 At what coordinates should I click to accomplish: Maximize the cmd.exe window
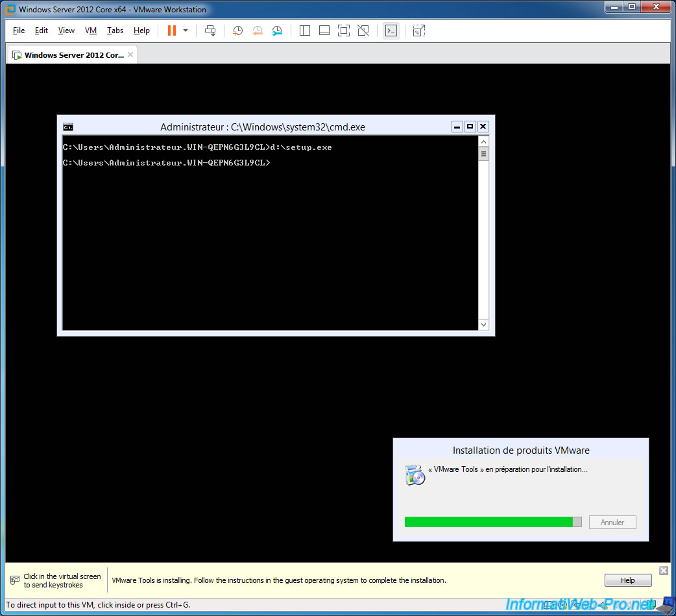pyautogui.click(x=470, y=127)
